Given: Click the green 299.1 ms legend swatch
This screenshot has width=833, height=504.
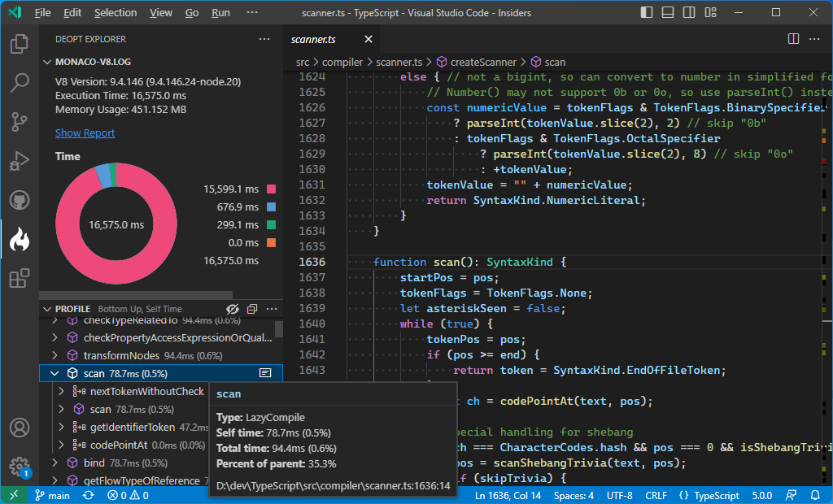Looking at the screenshot, I should (x=271, y=224).
